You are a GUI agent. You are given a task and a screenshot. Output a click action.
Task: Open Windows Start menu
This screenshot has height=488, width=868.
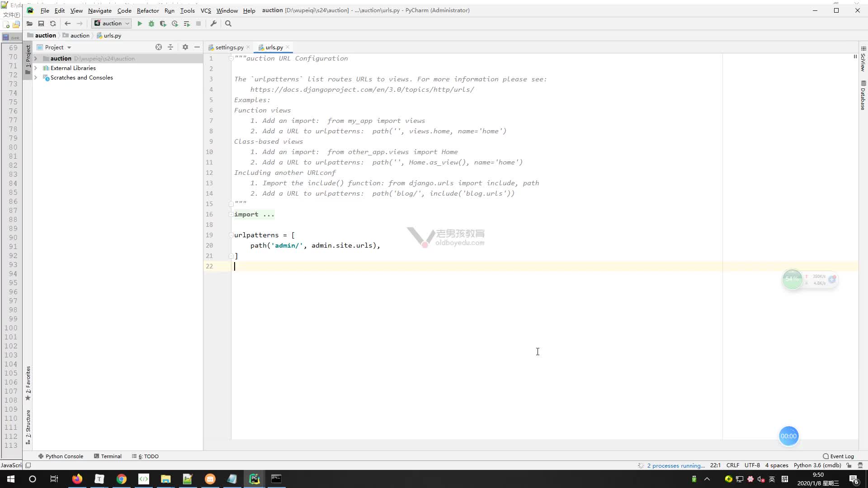[11, 479]
